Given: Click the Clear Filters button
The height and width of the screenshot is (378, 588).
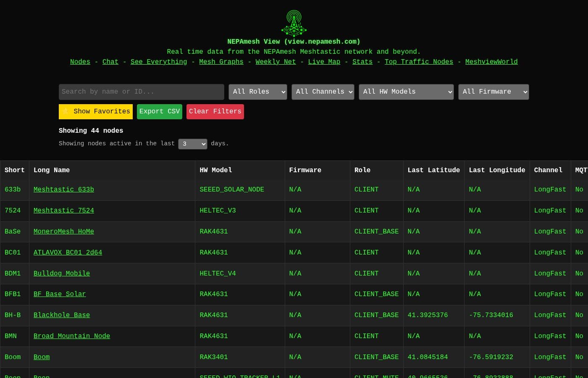Looking at the screenshot, I should pos(215,112).
